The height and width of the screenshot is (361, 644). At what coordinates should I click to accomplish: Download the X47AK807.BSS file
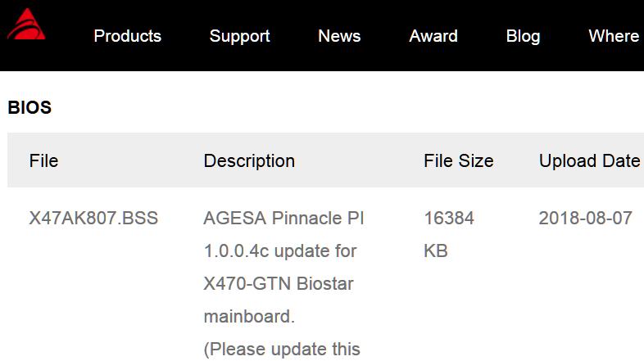[93, 219]
